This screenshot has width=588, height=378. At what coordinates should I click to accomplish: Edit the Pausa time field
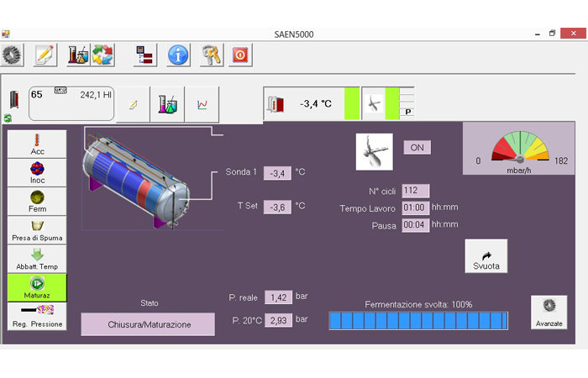click(x=416, y=225)
